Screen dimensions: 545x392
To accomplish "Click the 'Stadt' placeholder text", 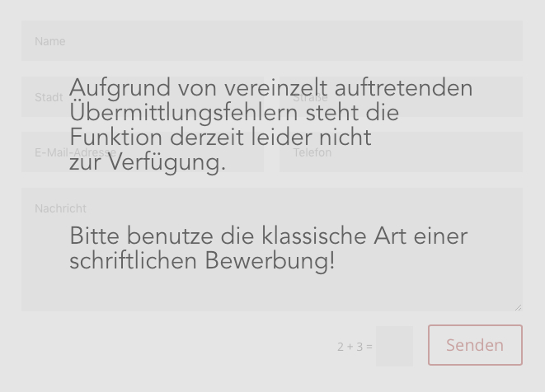I will [x=49, y=97].
